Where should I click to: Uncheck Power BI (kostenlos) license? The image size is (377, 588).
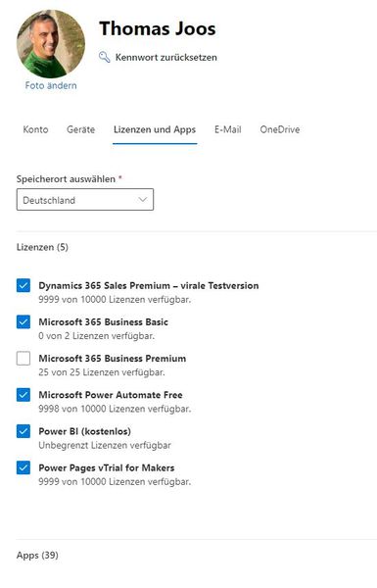tap(24, 431)
